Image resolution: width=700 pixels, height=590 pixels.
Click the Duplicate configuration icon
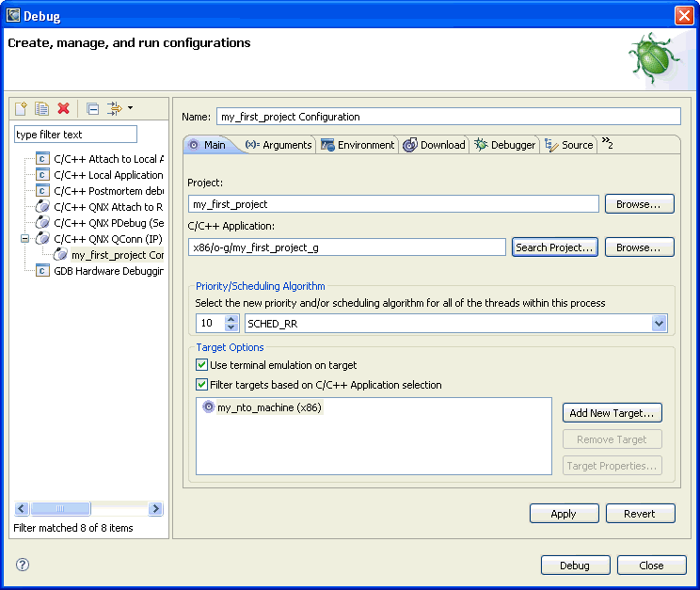coord(42,109)
